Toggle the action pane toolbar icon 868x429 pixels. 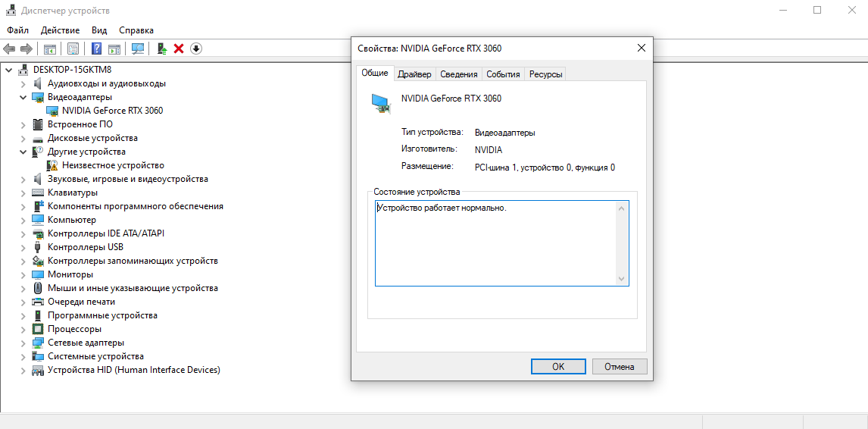point(114,49)
